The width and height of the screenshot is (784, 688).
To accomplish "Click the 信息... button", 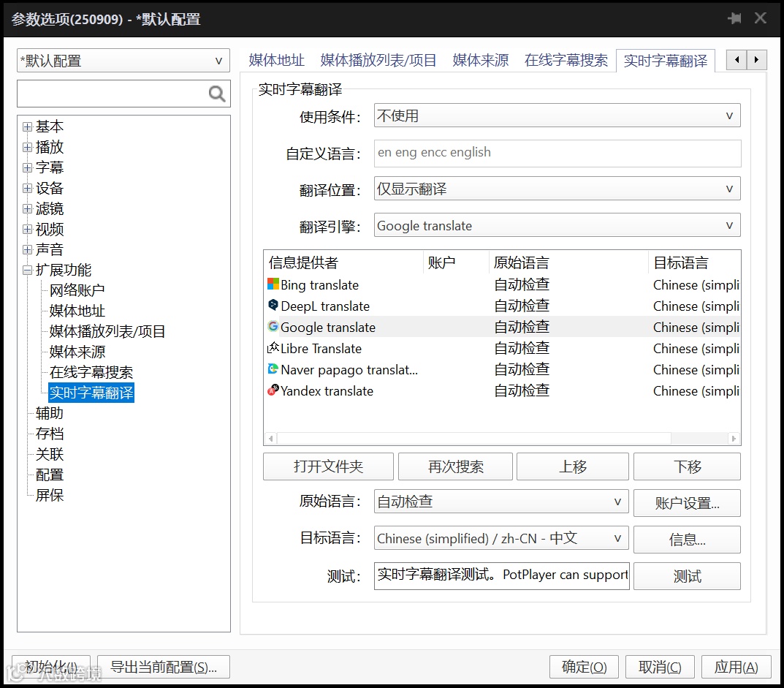I will (687, 540).
